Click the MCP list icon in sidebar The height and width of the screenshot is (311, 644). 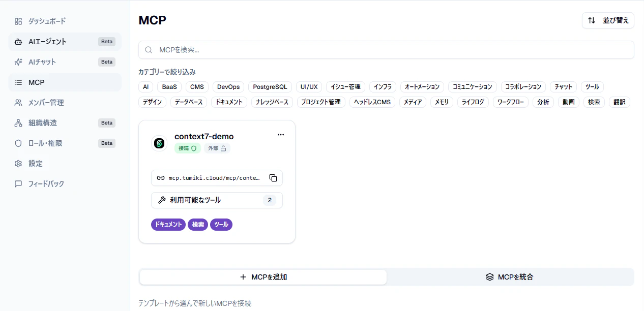point(18,82)
